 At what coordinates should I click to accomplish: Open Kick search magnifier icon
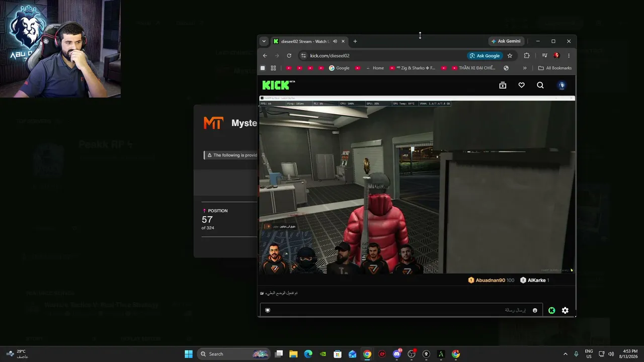click(x=540, y=85)
